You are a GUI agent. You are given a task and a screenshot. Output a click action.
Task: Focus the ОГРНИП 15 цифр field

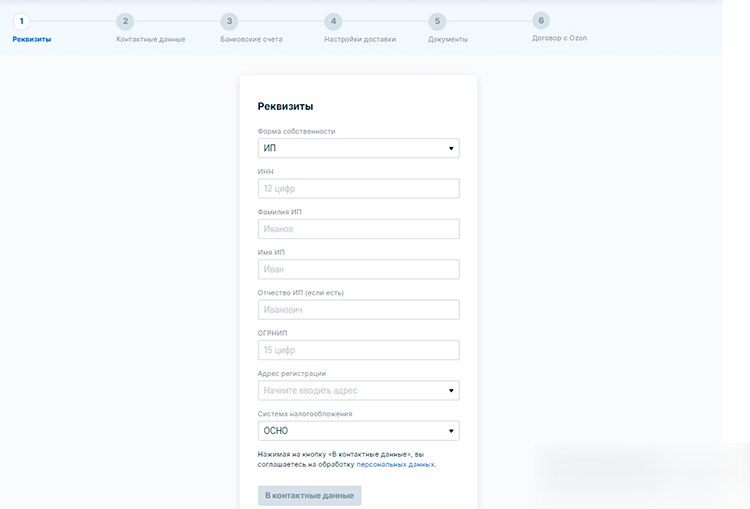click(x=358, y=350)
